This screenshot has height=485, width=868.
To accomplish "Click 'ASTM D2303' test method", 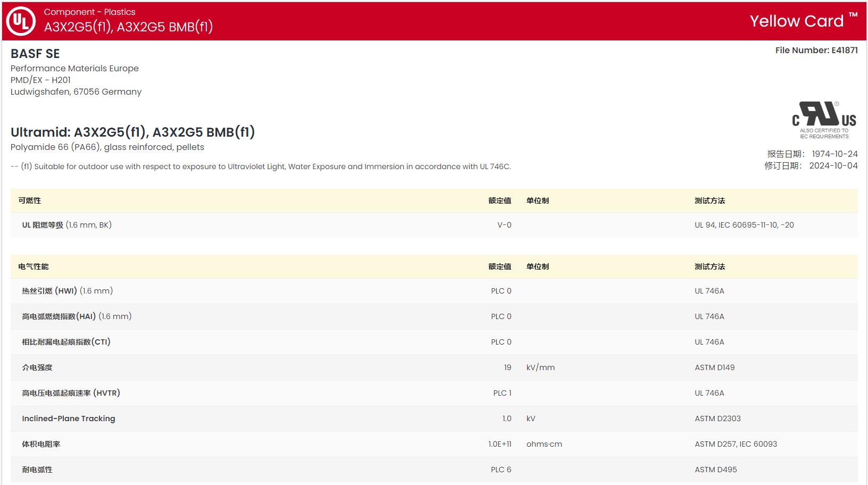I will pos(717,419).
